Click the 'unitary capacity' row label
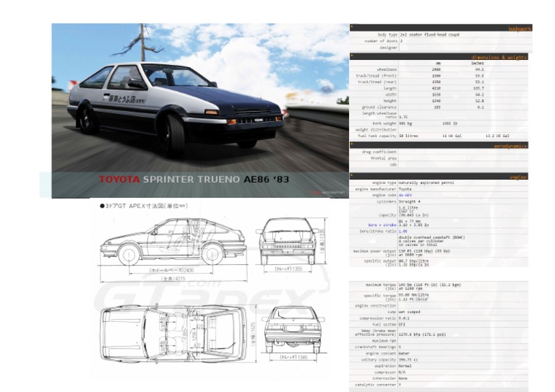The height and width of the screenshot is (392, 555). click(x=379, y=360)
